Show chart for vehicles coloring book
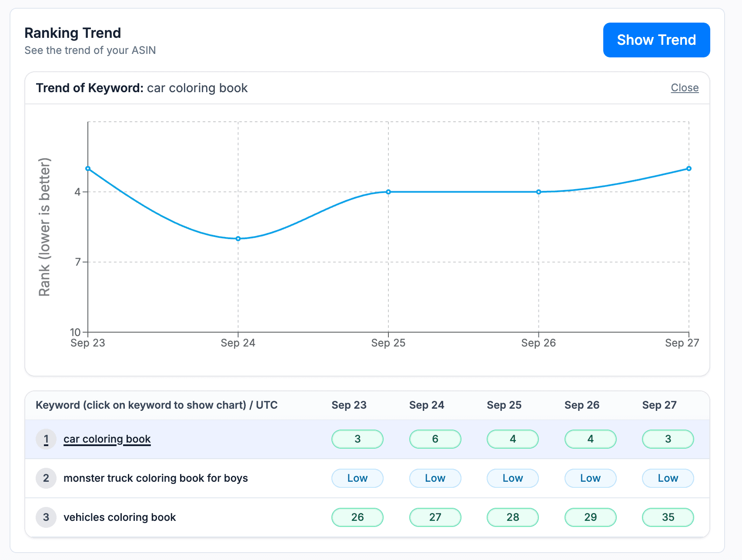 pos(120,517)
